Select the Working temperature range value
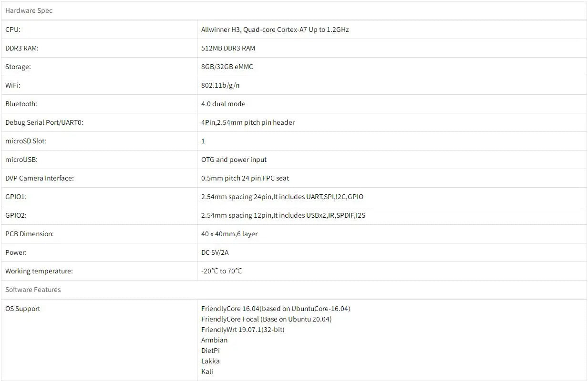The width and height of the screenshot is (588, 382). coord(222,271)
